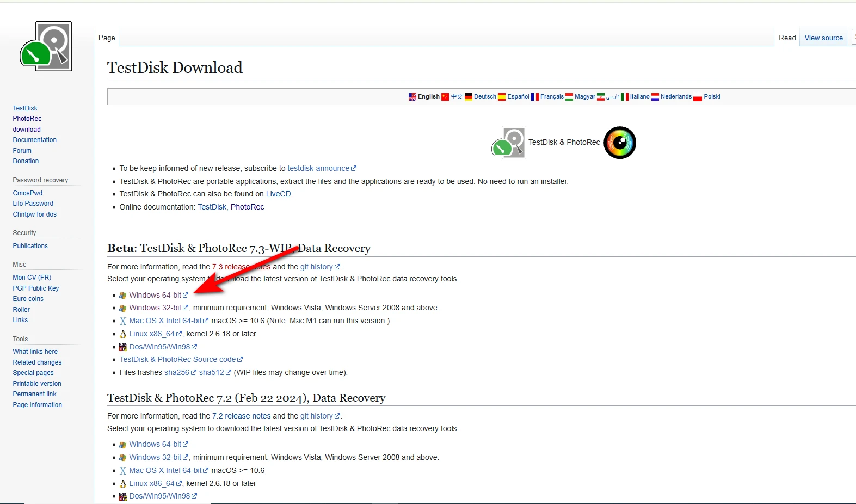Open Documentation from the sidebar
The width and height of the screenshot is (856, 504).
pos(35,140)
